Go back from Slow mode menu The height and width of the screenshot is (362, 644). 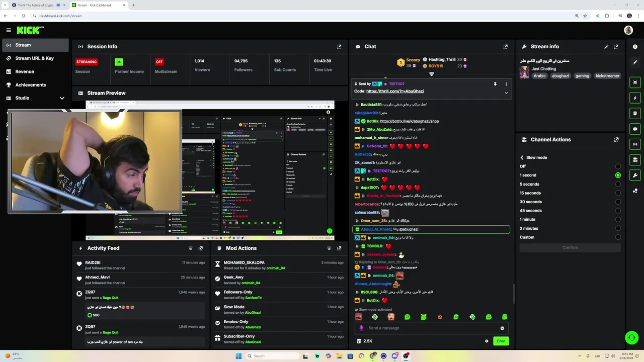tap(522, 157)
